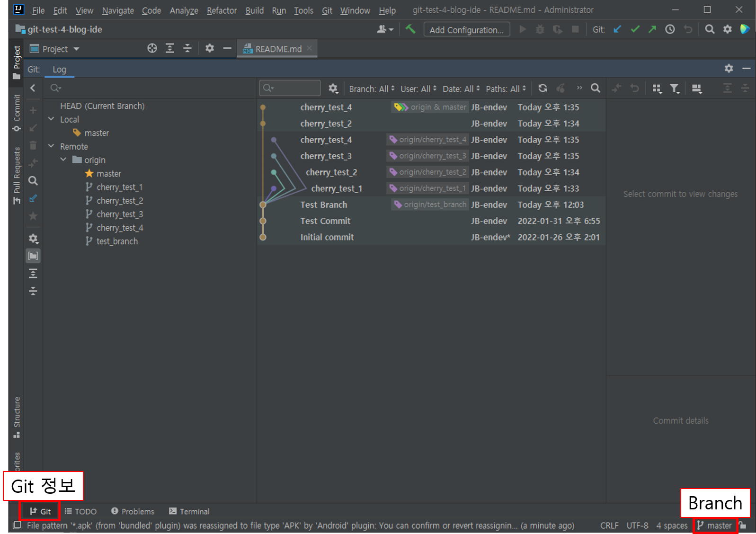Select test_branch in remote tree
Viewport: 756px width, 534px height.
117,241
